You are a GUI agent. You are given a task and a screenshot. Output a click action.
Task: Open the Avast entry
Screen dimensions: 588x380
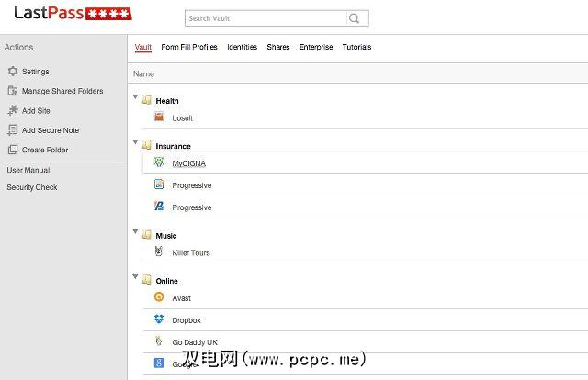[182, 298]
